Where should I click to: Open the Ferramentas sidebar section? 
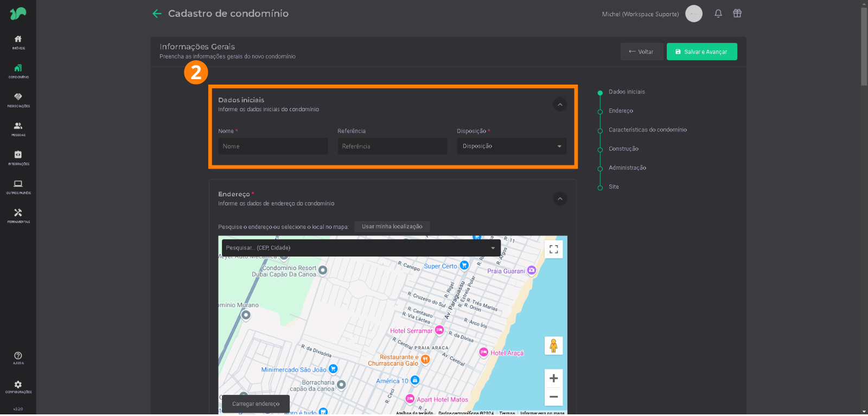(x=18, y=216)
